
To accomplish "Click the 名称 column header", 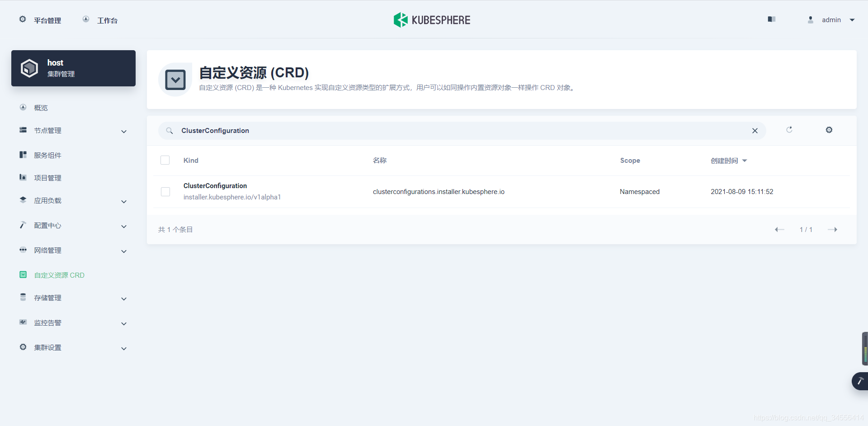I will click(x=380, y=161).
